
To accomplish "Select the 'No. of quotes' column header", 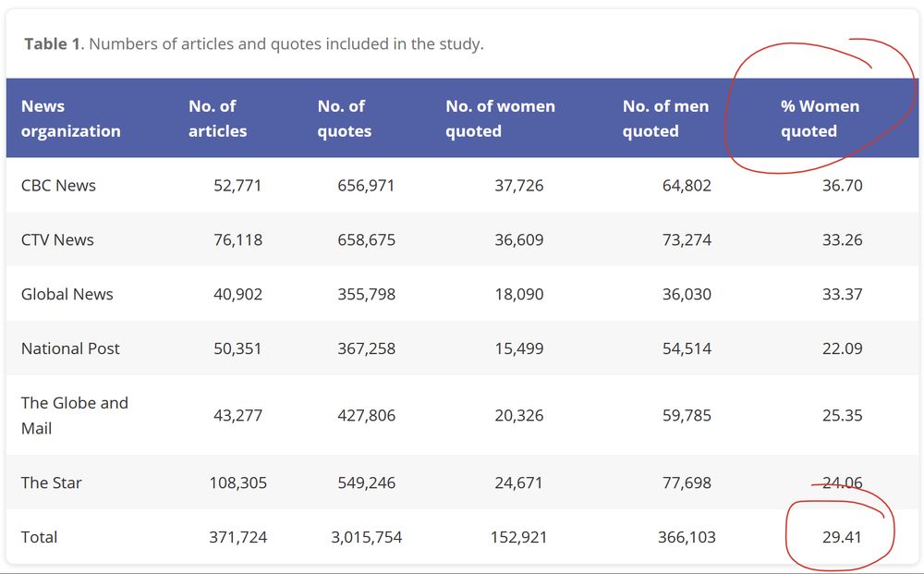I will 344,118.
